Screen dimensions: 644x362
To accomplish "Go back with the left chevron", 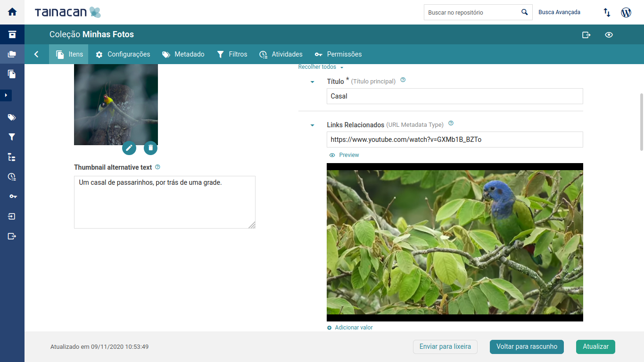I will pyautogui.click(x=36, y=54).
